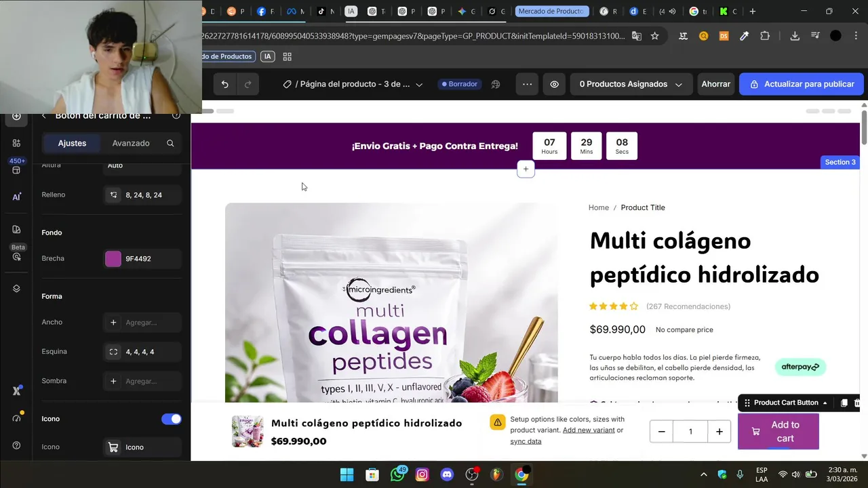Screen dimensions: 868x488
Task: Select the Mercado de Productos browser tab
Action: (x=551, y=11)
